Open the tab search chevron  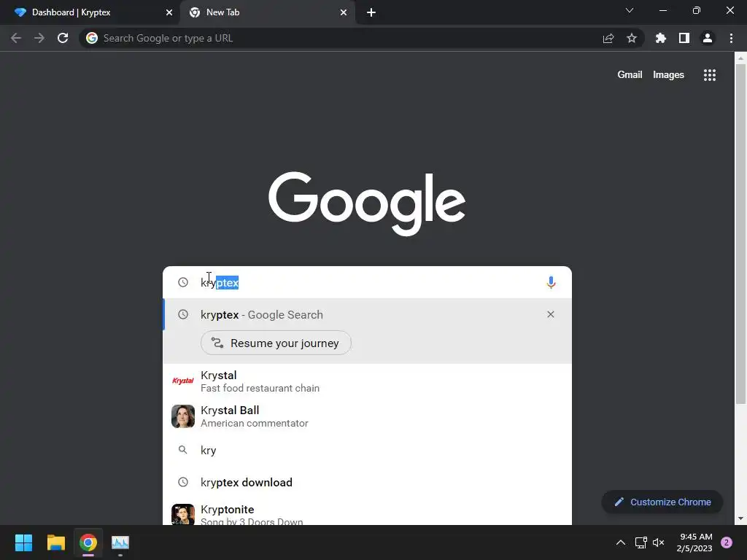coord(630,10)
